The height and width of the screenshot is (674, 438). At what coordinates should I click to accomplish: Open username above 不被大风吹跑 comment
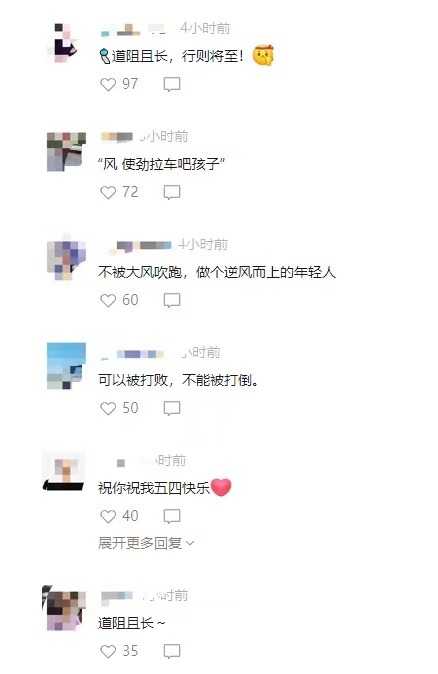140,245
